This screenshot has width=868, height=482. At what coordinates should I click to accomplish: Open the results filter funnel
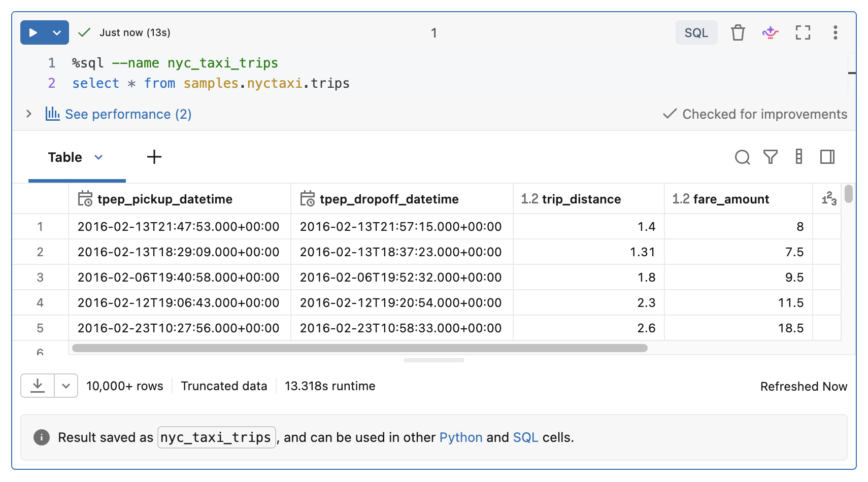click(771, 157)
